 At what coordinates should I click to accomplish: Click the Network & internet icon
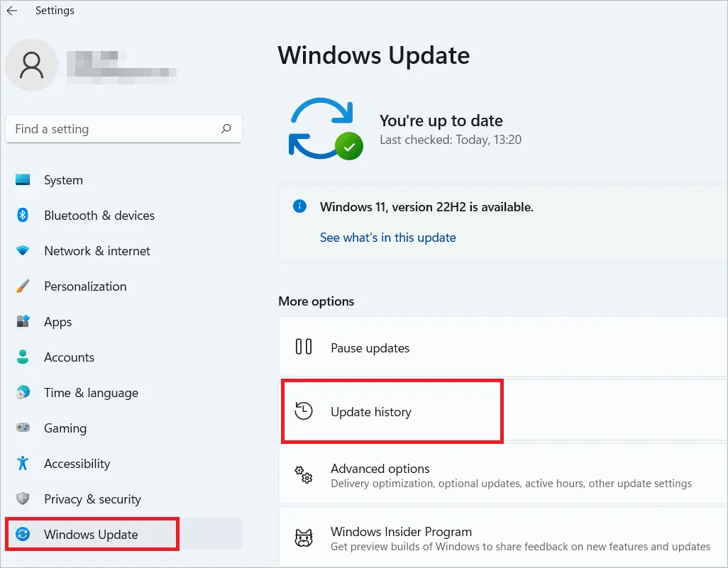(x=22, y=251)
